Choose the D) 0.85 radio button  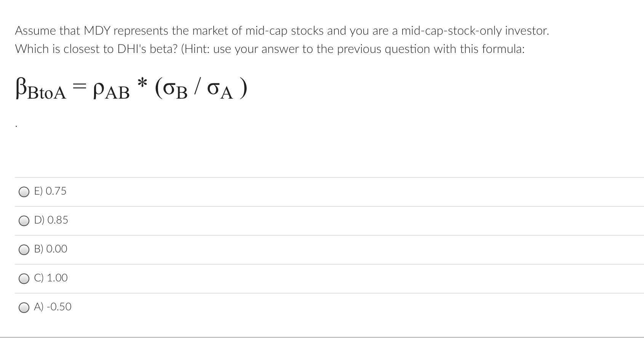(24, 221)
